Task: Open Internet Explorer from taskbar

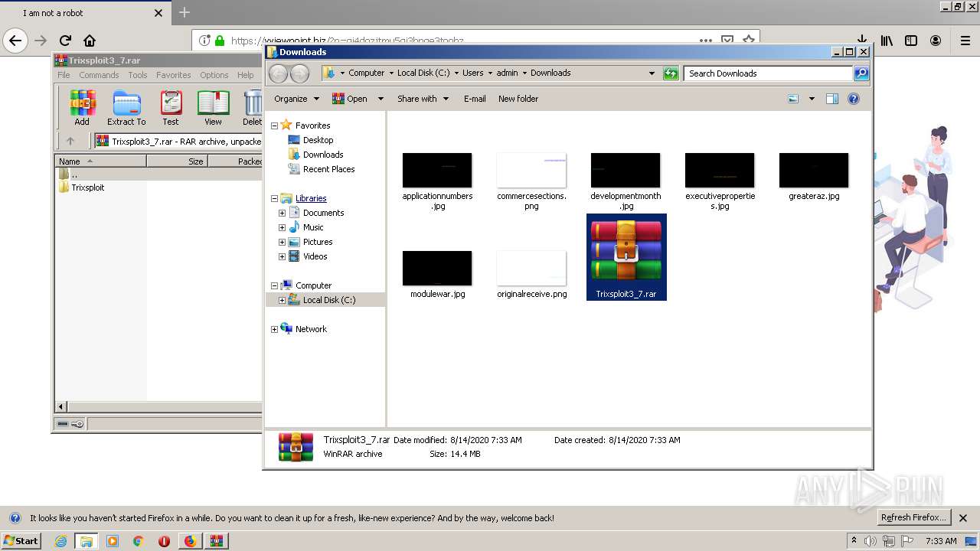Action: pos(60,541)
